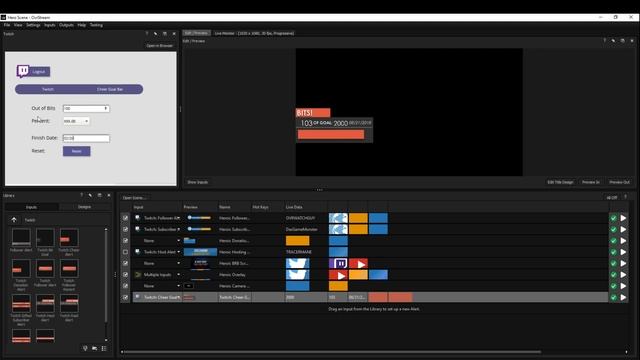The image size is (640, 360).
Task: Click the Show Inputs button
Action: point(198,182)
